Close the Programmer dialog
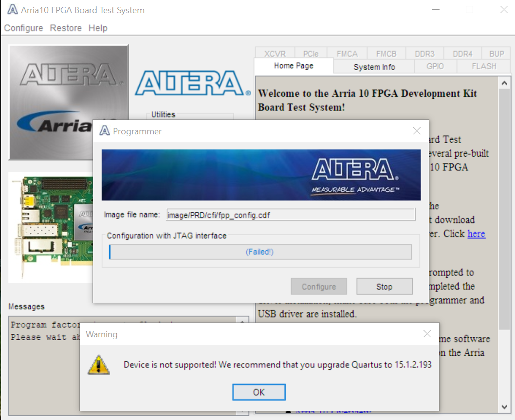This screenshot has height=420, width=515. (417, 131)
